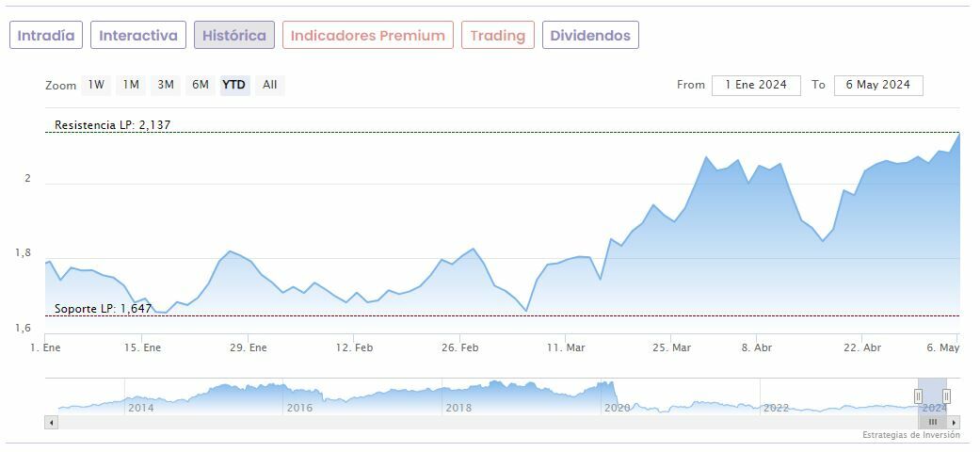Set zoom range to 1W
The height and width of the screenshot is (452, 980).
pyautogui.click(x=96, y=85)
